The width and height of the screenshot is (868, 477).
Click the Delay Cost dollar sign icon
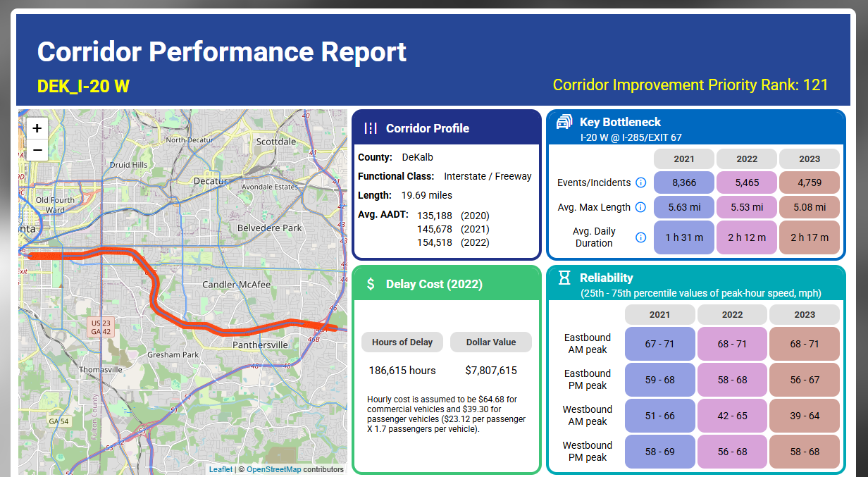coord(371,284)
